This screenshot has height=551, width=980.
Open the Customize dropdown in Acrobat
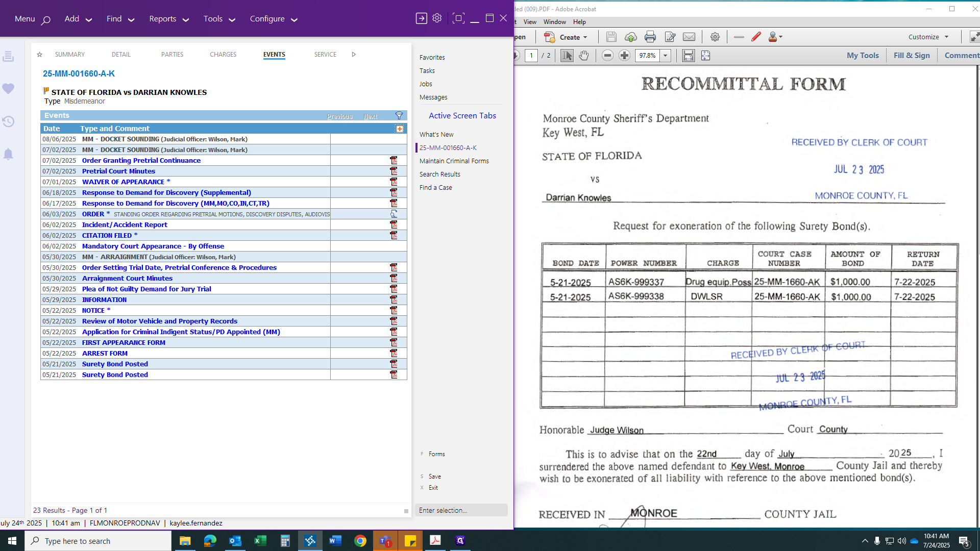[928, 37]
